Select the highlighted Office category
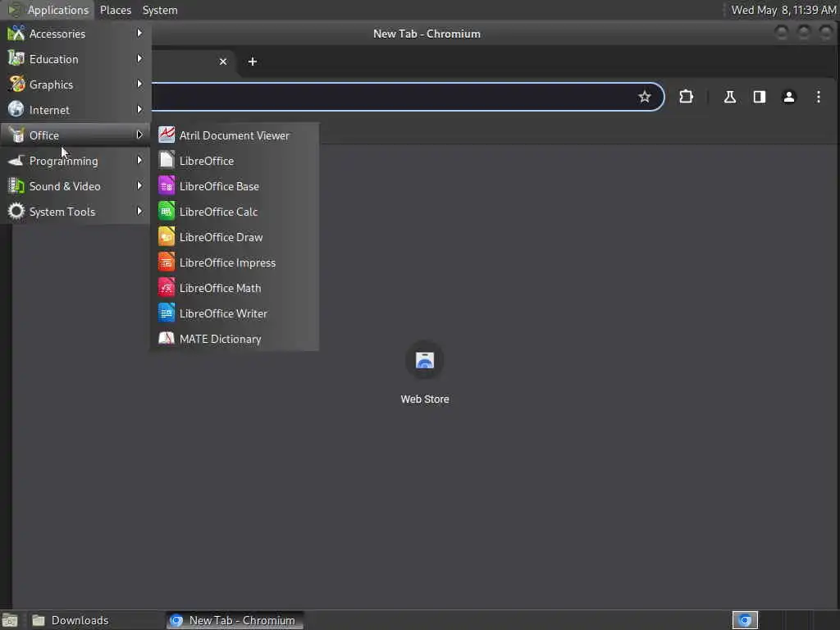 click(75, 135)
